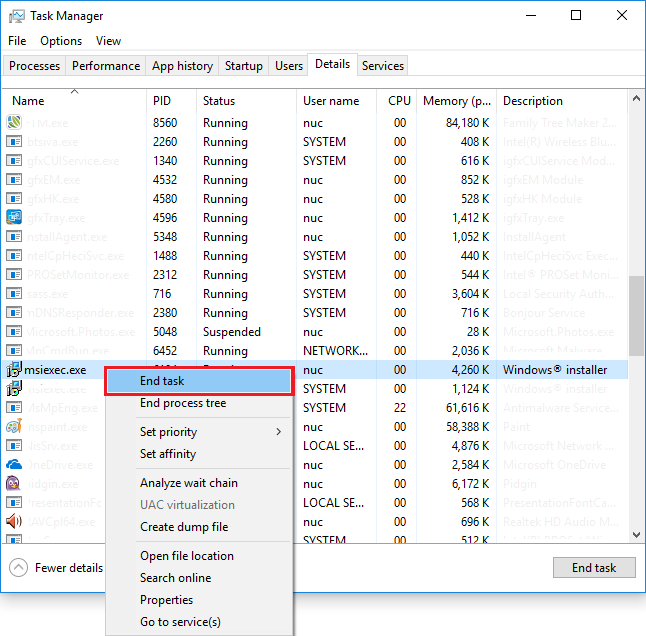Click the icon in the PID 5048 row

tap(14, 331)
